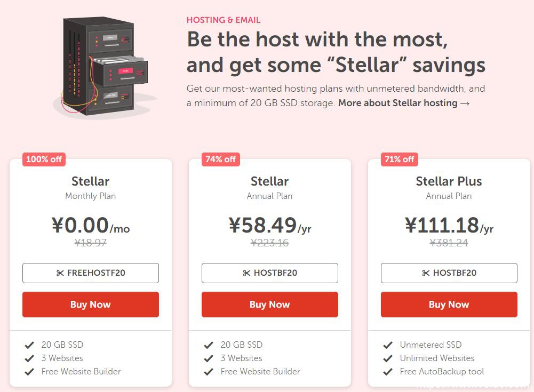Purchase Stellar Plus with Buy Now
The image size is (534, 392).
tap(449, 305)
